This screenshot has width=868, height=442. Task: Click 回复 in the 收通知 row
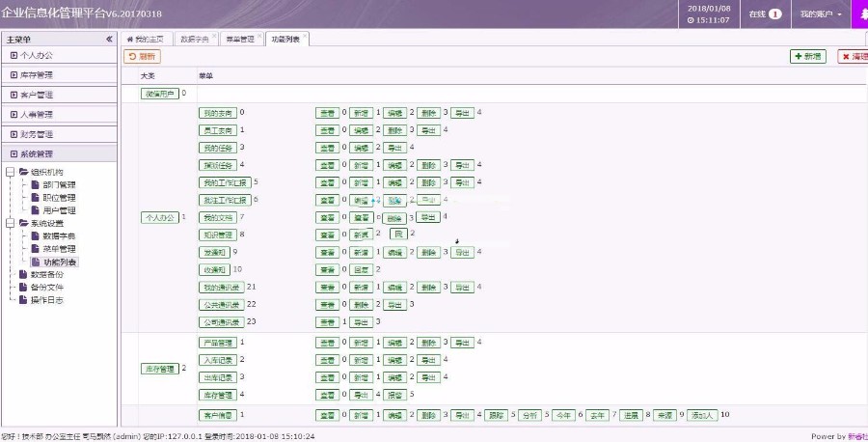tap(361, 270)
